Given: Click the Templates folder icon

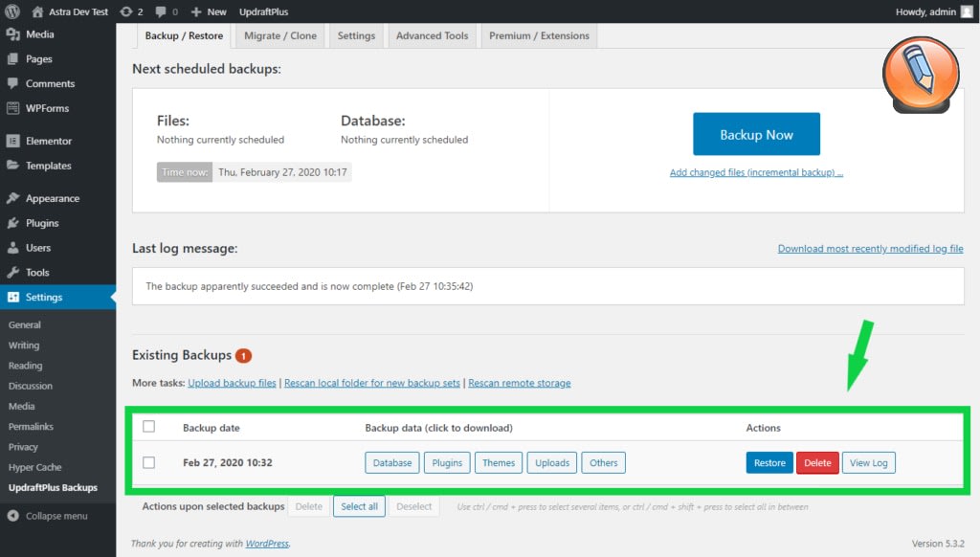Looking at the screenshot, I should (x=12, y=165).
